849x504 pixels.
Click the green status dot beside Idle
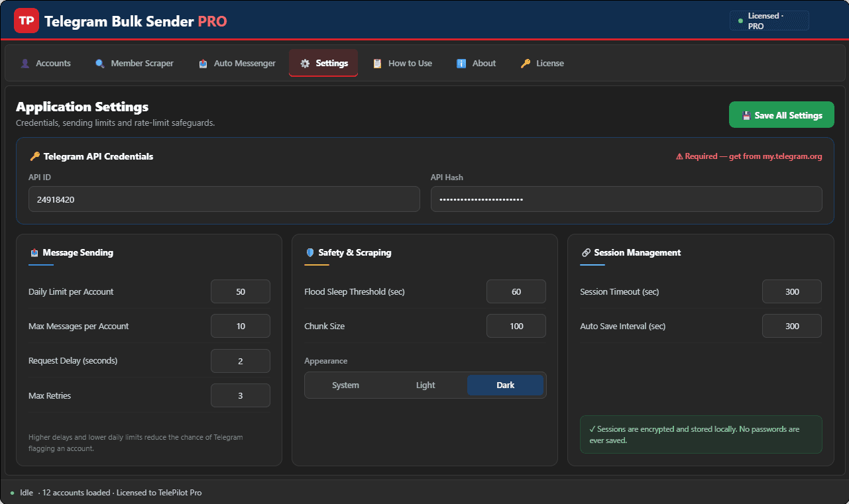click(12, 493)
